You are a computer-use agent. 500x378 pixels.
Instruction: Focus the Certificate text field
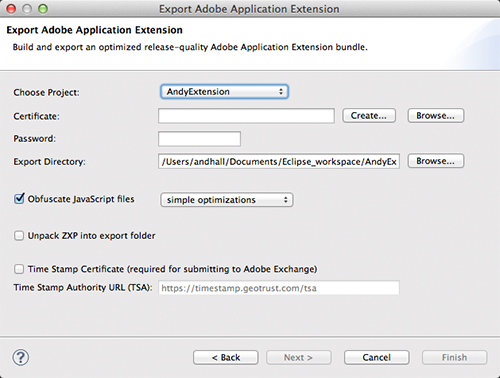(x=246, y=116)
